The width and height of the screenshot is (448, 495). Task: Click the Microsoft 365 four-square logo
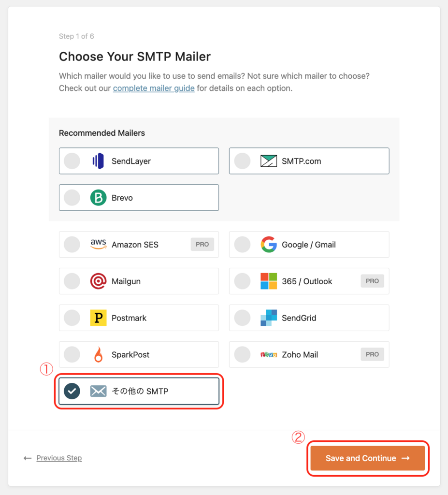(x=269, y=281)
